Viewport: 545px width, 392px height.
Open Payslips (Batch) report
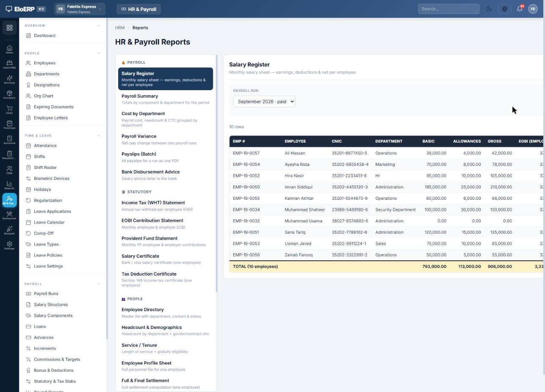(x=165, y=157)
